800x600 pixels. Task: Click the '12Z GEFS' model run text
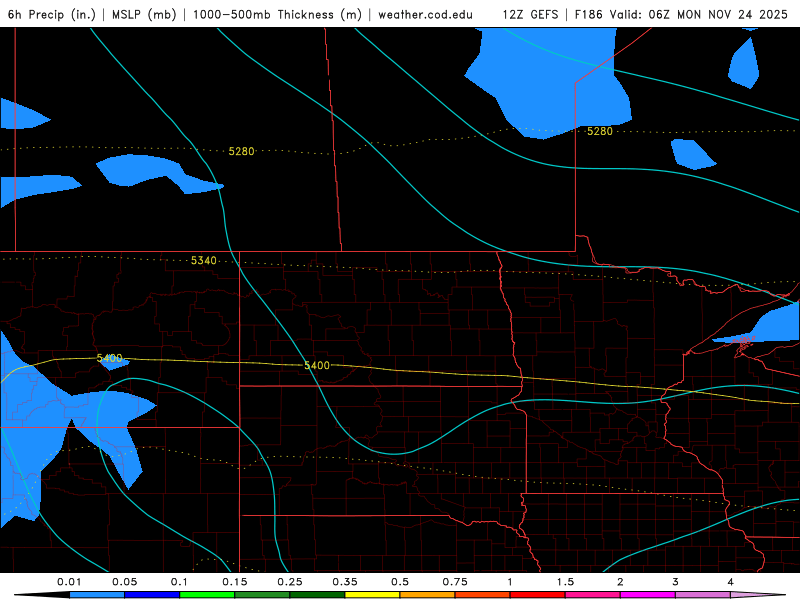tap(530, 14)
